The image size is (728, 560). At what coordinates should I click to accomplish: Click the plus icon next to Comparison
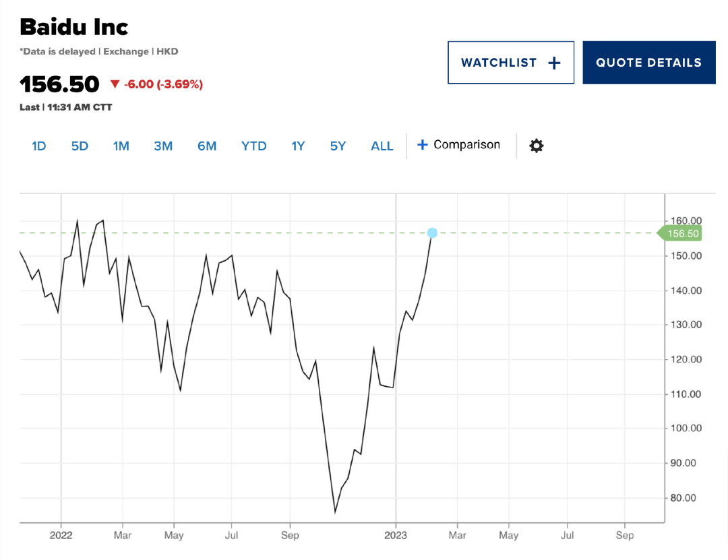pos(423,145)
